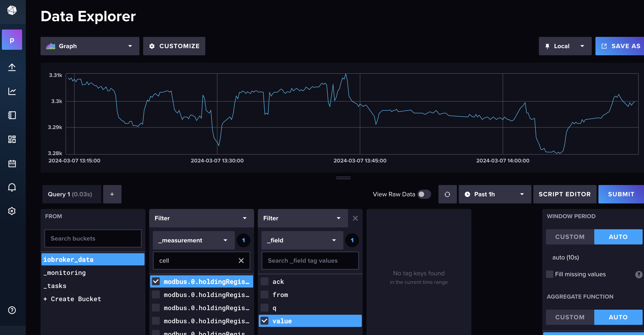The width and height of the screenshot is (644, 335).
Task: Click the CUSTOMIZE button
Action: [174, 46]
